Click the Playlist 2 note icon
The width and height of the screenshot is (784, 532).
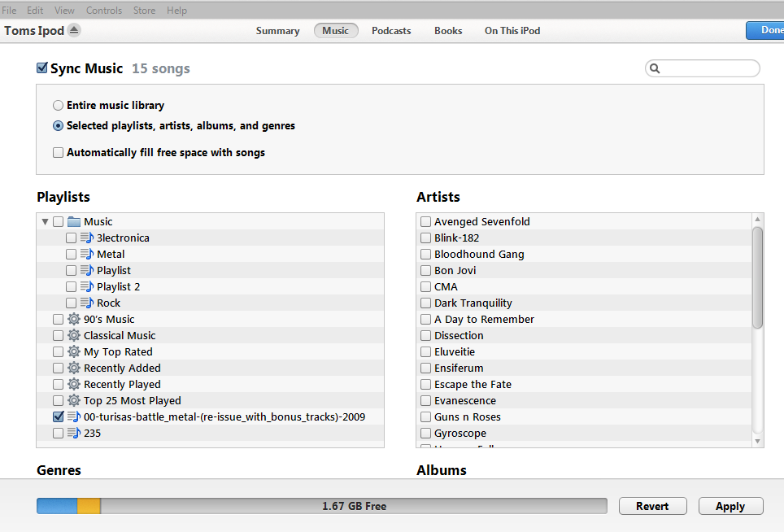pyautogui.click(x=87, y=286)
